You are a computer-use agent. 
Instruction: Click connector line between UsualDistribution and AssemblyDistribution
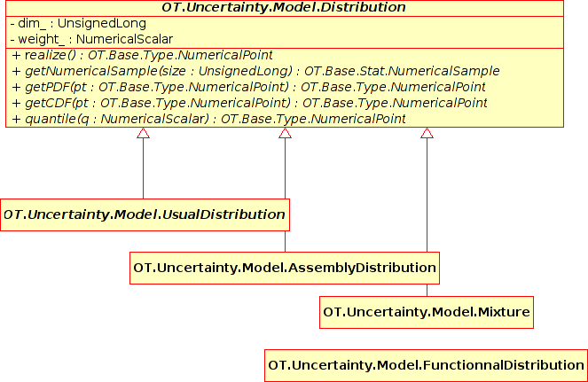(285, 240)
